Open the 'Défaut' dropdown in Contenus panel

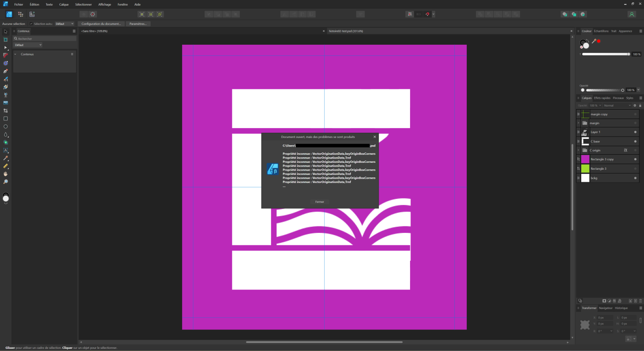pyautogui.click(x=28, y=45)
